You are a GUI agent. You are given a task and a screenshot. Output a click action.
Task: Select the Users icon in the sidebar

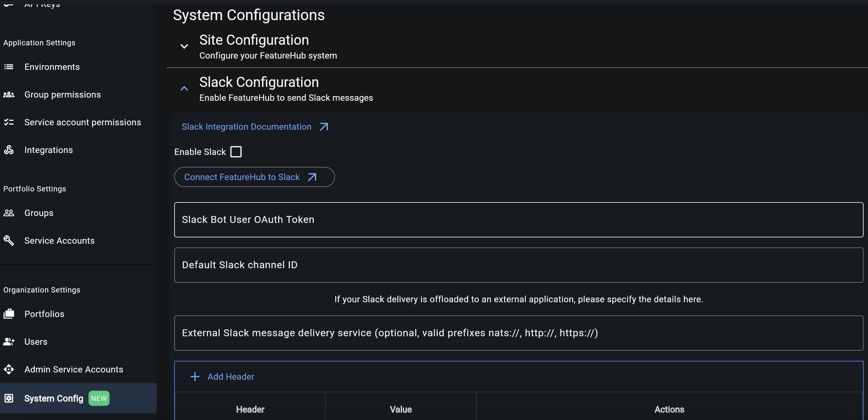9,341
